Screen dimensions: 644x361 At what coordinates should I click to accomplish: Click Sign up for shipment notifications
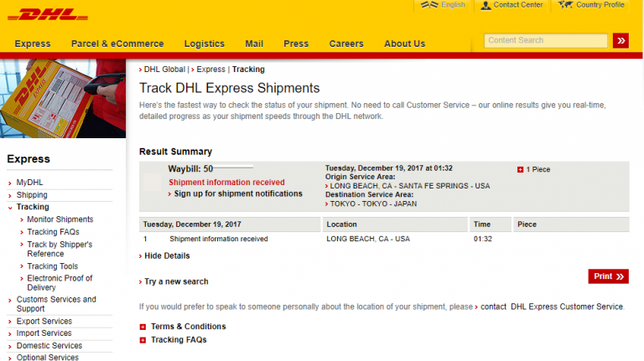click(238, 193)
